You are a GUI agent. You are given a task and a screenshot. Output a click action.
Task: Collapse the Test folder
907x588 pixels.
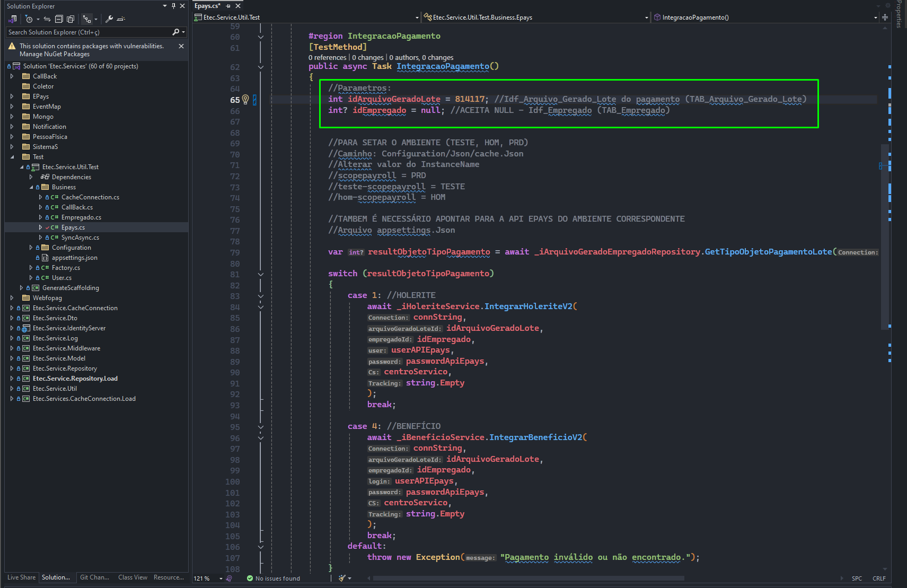[12, 157]
